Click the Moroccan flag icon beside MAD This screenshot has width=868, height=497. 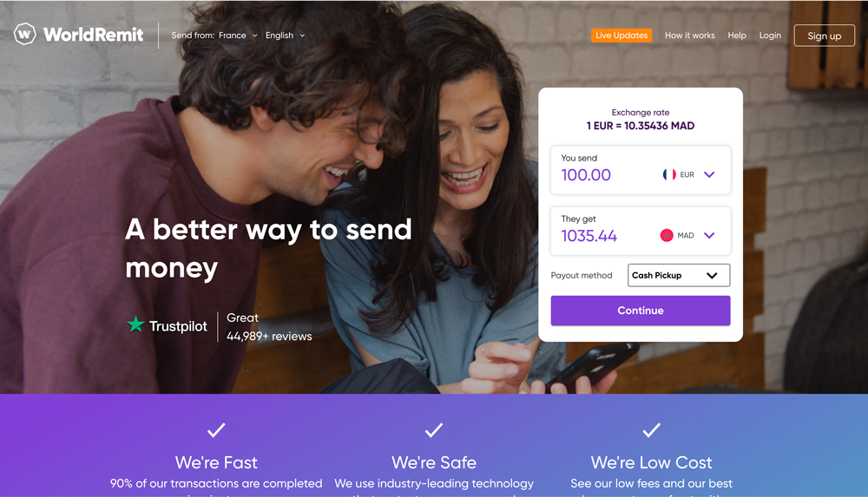pyautogui.click(x=667, y=235)
